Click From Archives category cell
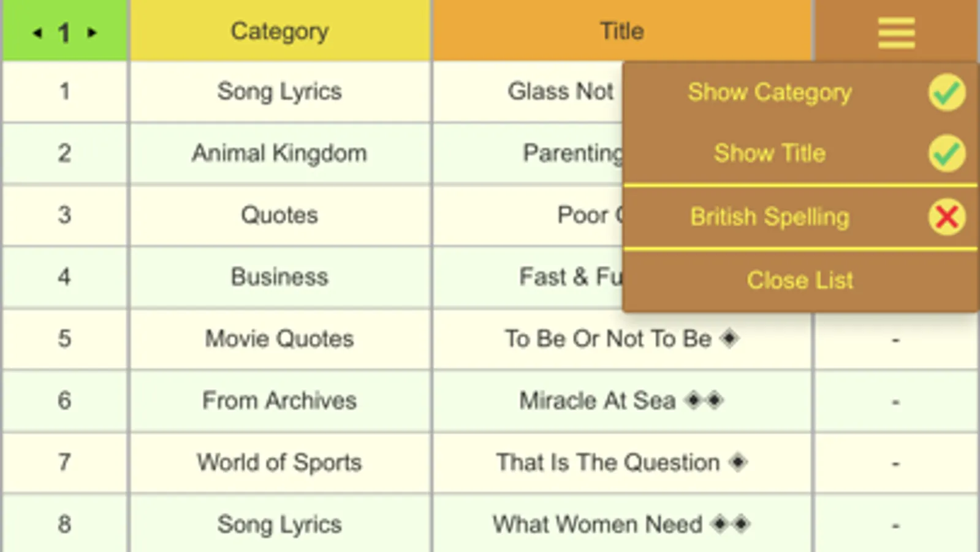This screenshot has width=980, height=552. tap(279, 401)
